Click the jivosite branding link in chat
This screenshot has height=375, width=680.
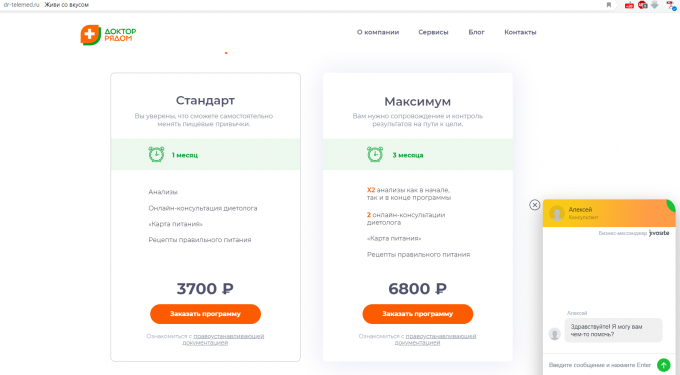click(x=659, y=233)
